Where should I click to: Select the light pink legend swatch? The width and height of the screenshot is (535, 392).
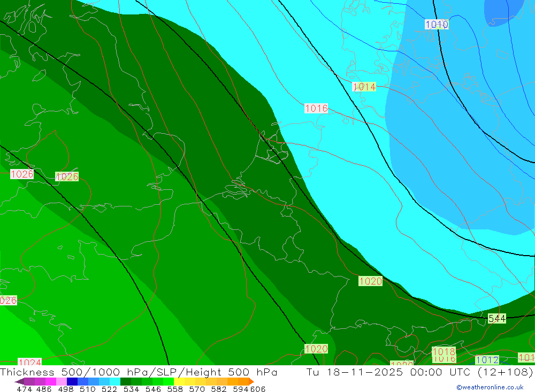[x=62, y=381]
